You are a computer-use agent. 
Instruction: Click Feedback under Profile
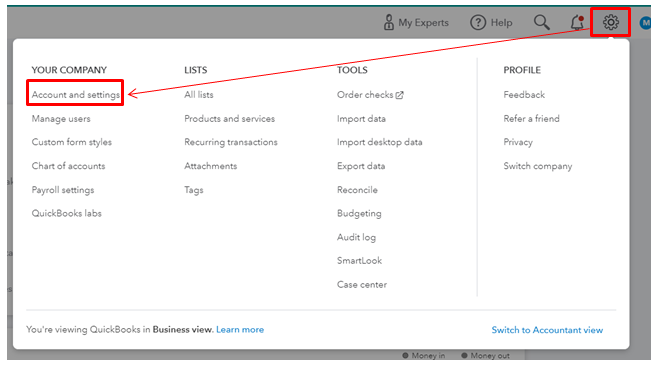click(x=524, y=94)
